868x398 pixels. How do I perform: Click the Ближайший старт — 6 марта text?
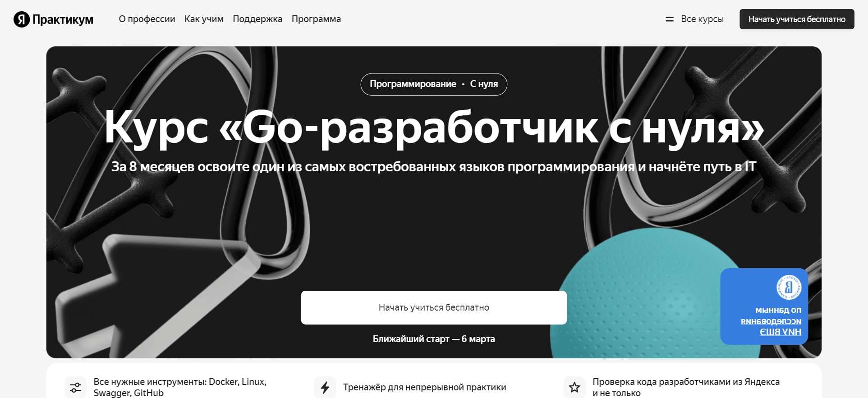tap(434, 339)
